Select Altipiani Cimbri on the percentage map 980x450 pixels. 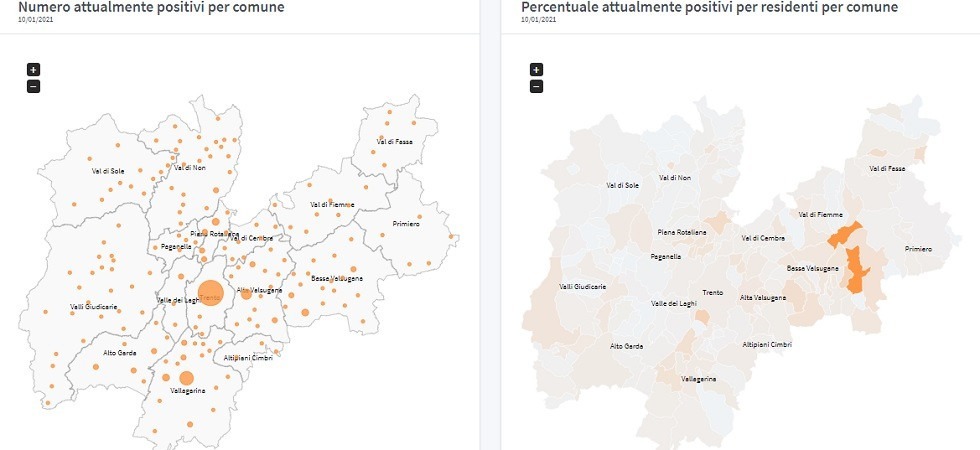click(x=767, y=345)
